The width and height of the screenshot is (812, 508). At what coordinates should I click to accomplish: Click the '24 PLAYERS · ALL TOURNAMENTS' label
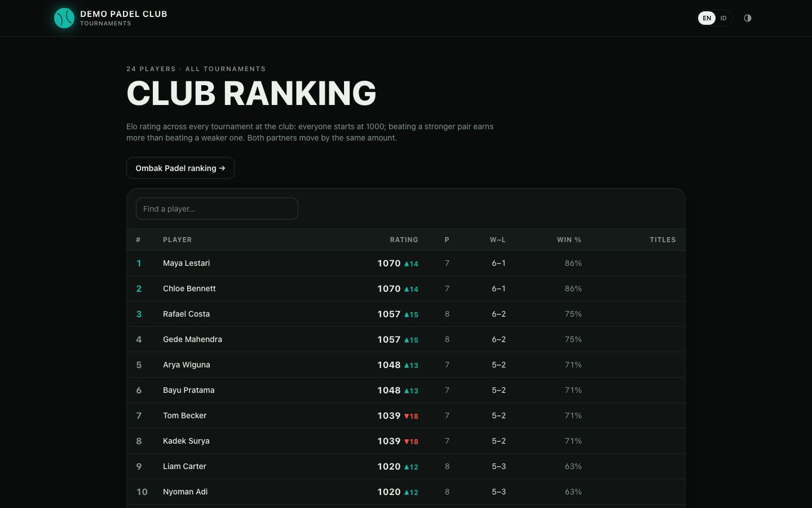196,69
